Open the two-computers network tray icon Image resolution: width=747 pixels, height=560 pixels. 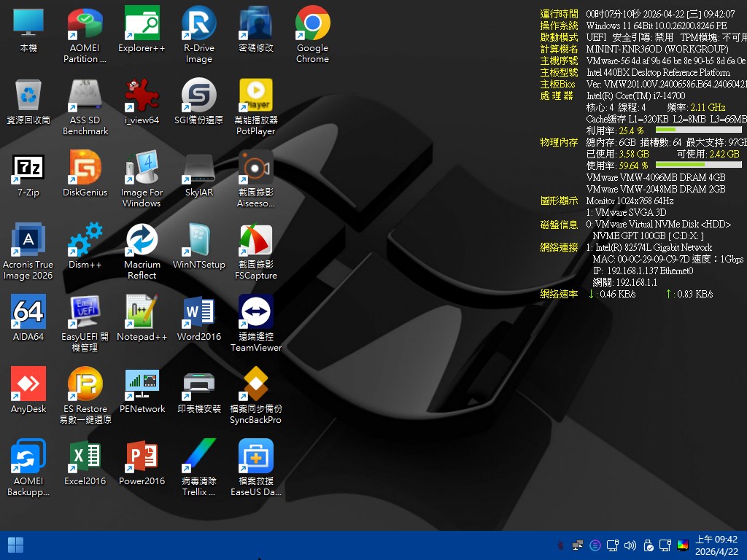[x=578, y=545]
